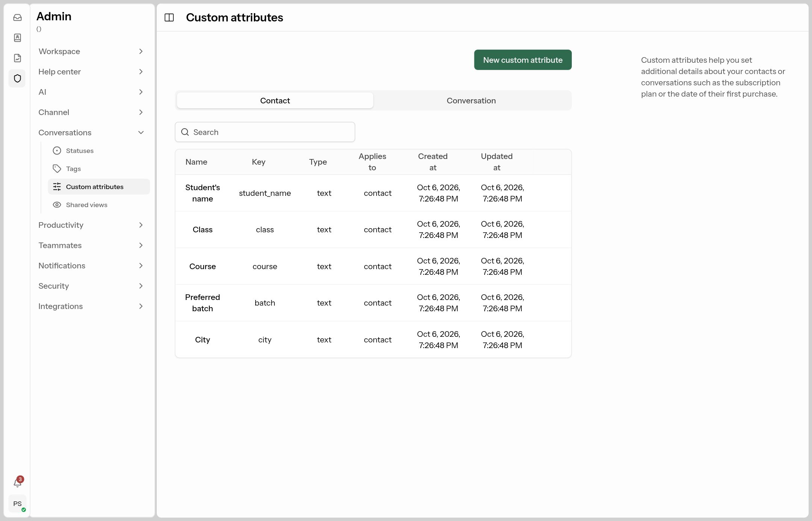Expand the Integrations section
The height and width of the screenshot is (521, 812).
tap(91, 306)
